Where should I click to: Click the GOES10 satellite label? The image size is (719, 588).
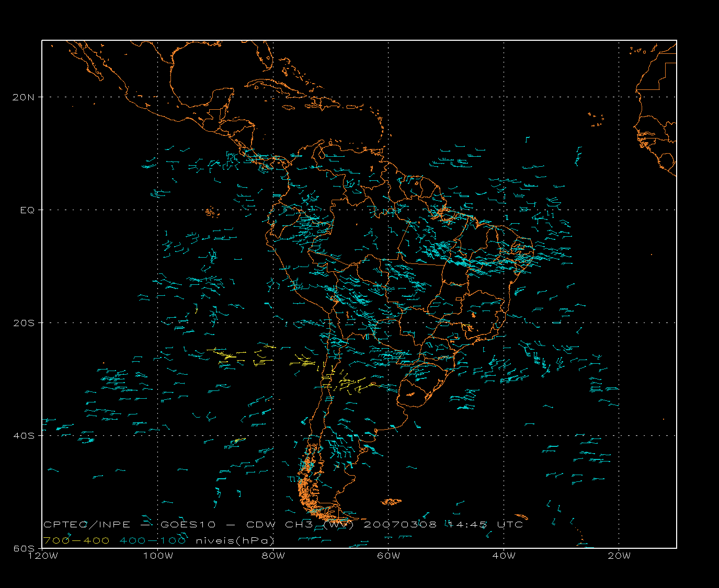coord(188,524)
